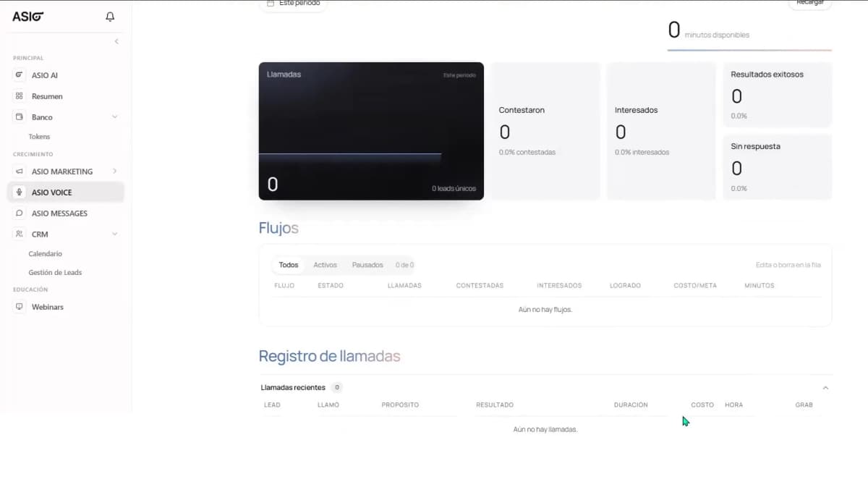Viewport: 868px width, 495px height.
Task: Click the INTERESADOS column header
Action: point(559,286)
